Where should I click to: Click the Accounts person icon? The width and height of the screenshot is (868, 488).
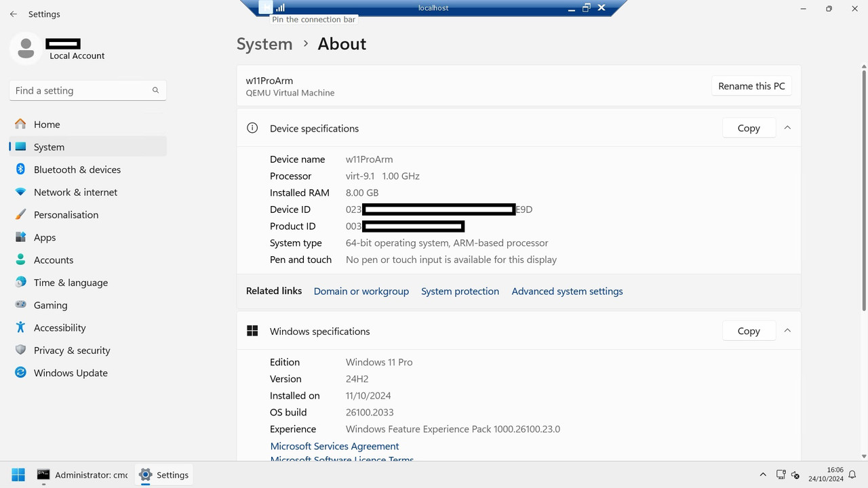20,260
